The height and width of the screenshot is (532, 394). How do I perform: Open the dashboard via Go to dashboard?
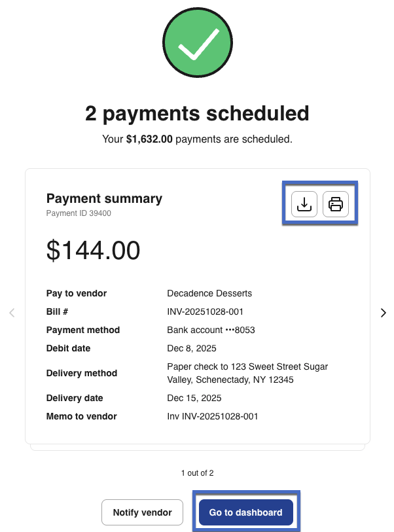click(245, 512)
